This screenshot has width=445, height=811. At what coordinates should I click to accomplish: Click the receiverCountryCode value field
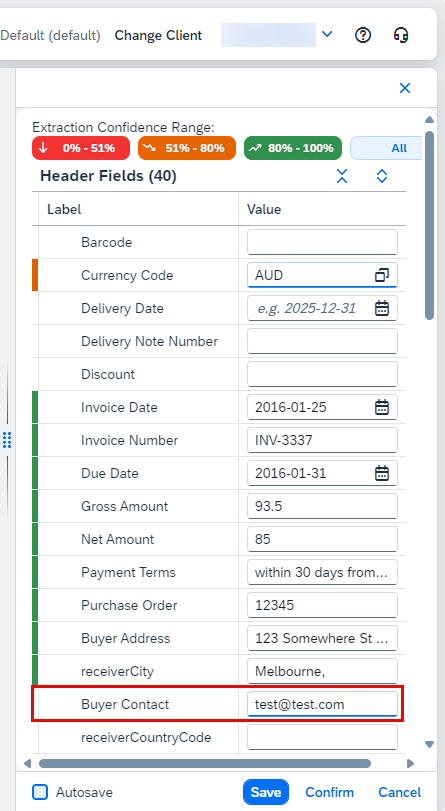(x=322, y=738)
